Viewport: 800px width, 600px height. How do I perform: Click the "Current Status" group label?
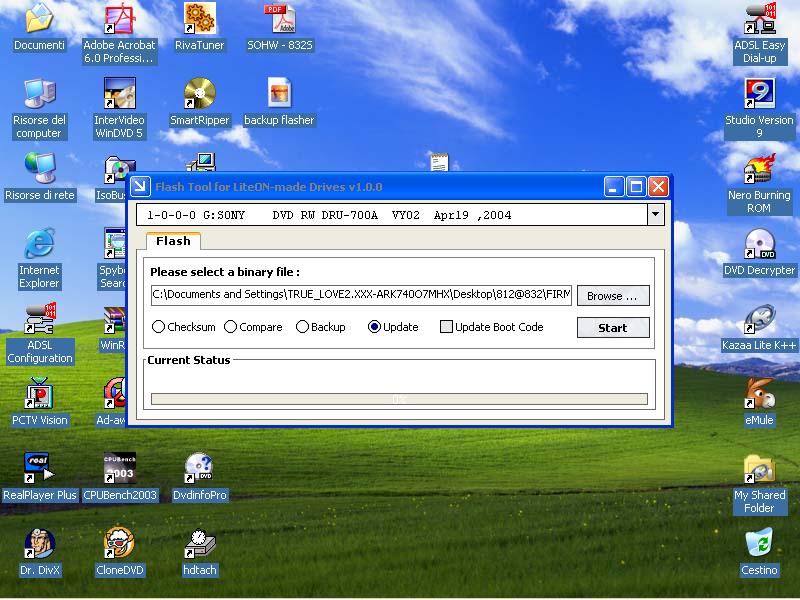coord(189,360)
